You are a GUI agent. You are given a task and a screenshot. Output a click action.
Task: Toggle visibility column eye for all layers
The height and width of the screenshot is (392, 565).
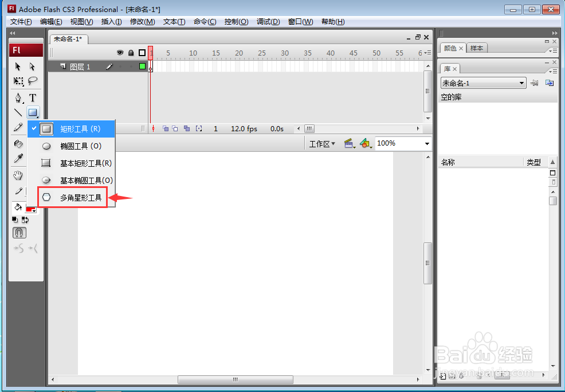(120, 53)
